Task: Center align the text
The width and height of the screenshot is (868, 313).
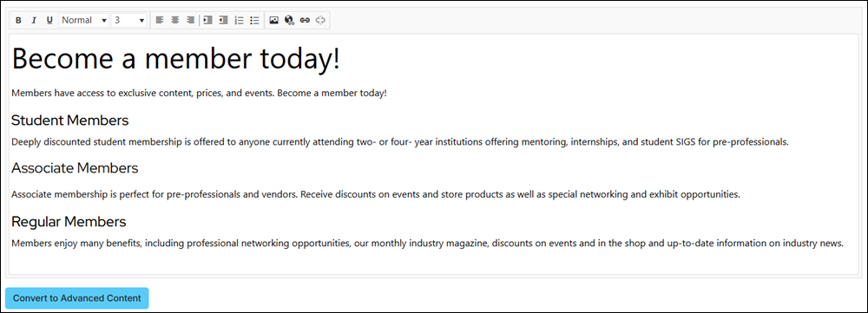Action: 175,21
